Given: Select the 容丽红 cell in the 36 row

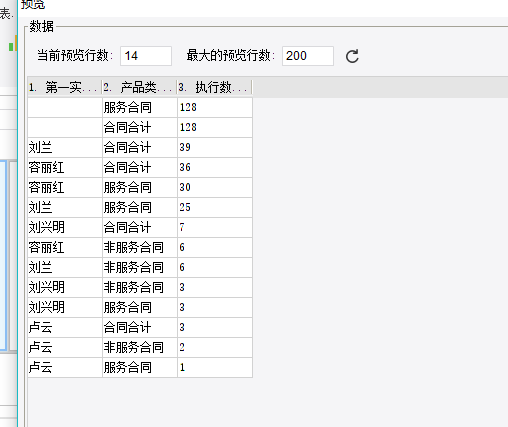Looking at the screenshot, I should (65, 167).
